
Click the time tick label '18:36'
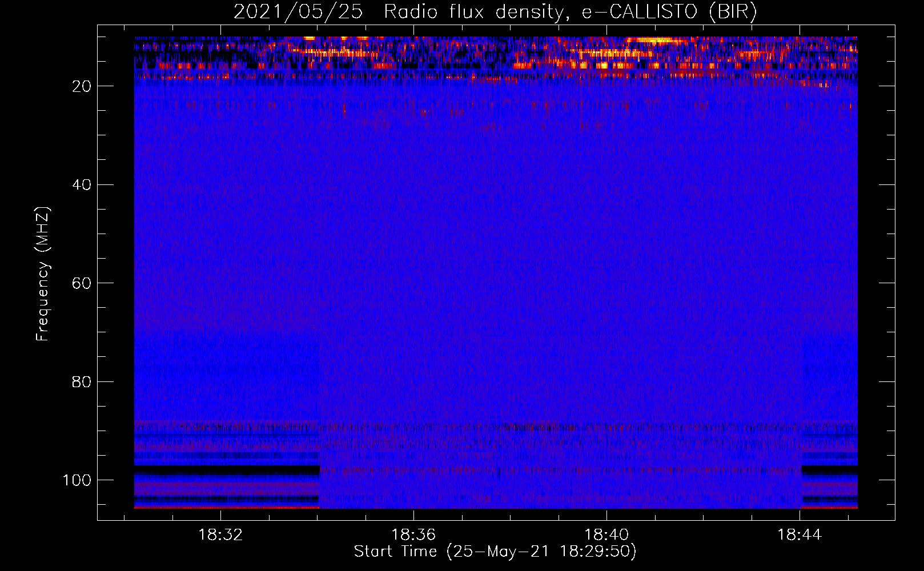[413, 535]
